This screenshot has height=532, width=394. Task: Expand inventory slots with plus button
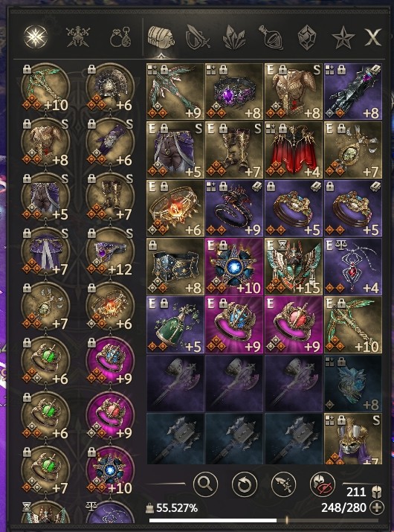377,508
